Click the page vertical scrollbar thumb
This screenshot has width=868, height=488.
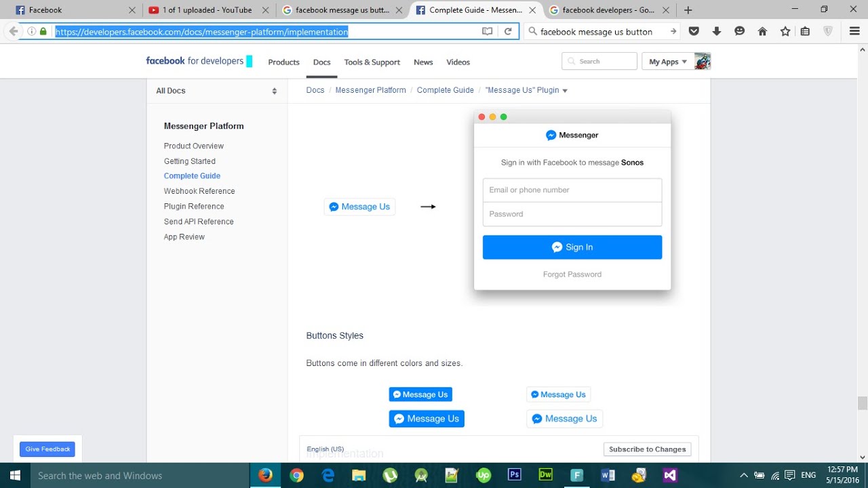click(863, 404)
